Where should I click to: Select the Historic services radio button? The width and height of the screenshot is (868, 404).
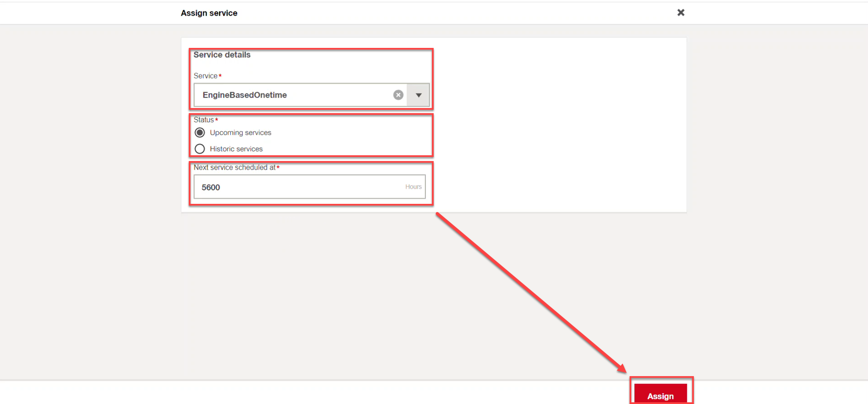[x=200, y=148]
